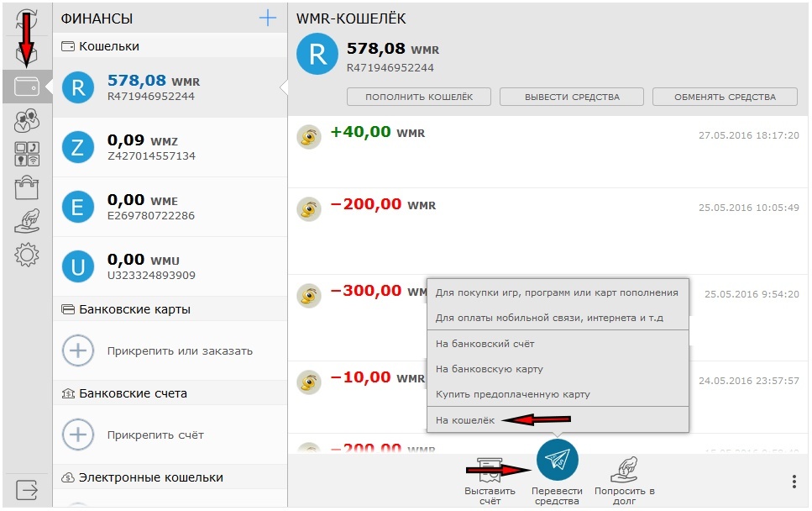Click timestamp 27.05.2016 18:17:20
This screenshot has width=812, height=511.
(x=749, y=135)
